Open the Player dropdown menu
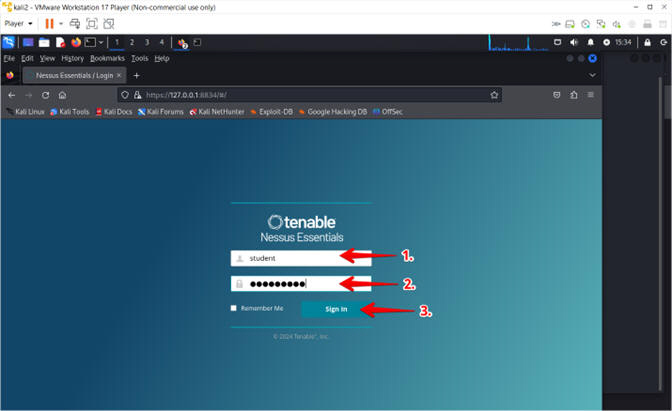672x411 pixels. pyautogui.click(x=18, y=24)
